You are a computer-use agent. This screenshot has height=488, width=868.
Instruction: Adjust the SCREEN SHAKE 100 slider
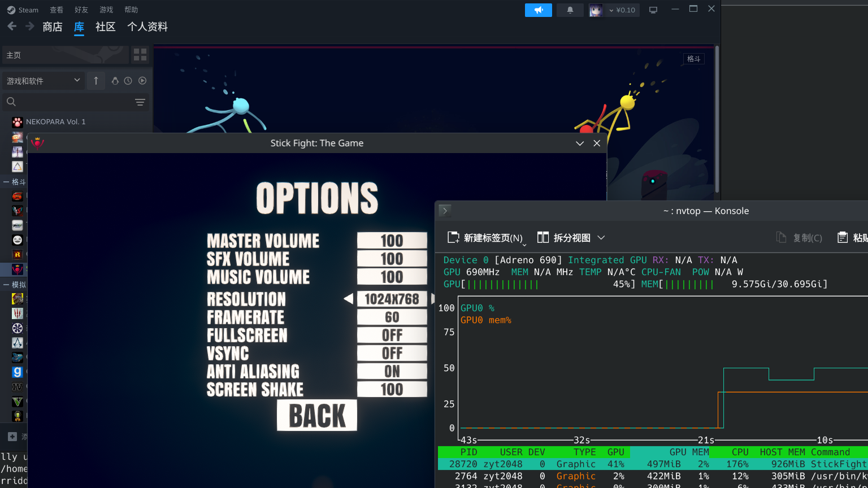click(x=392, y=390)
